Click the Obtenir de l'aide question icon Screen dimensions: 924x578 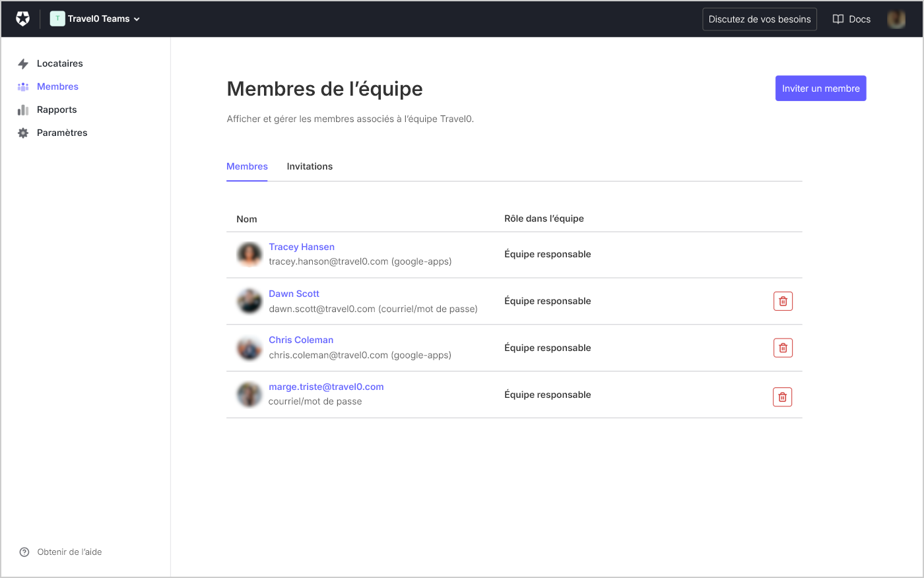(x=24, y=552)
